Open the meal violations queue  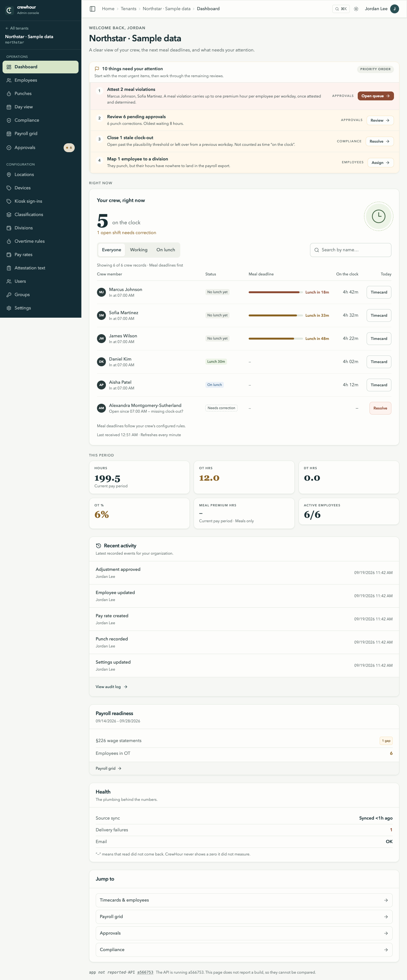tap(376, 96)
